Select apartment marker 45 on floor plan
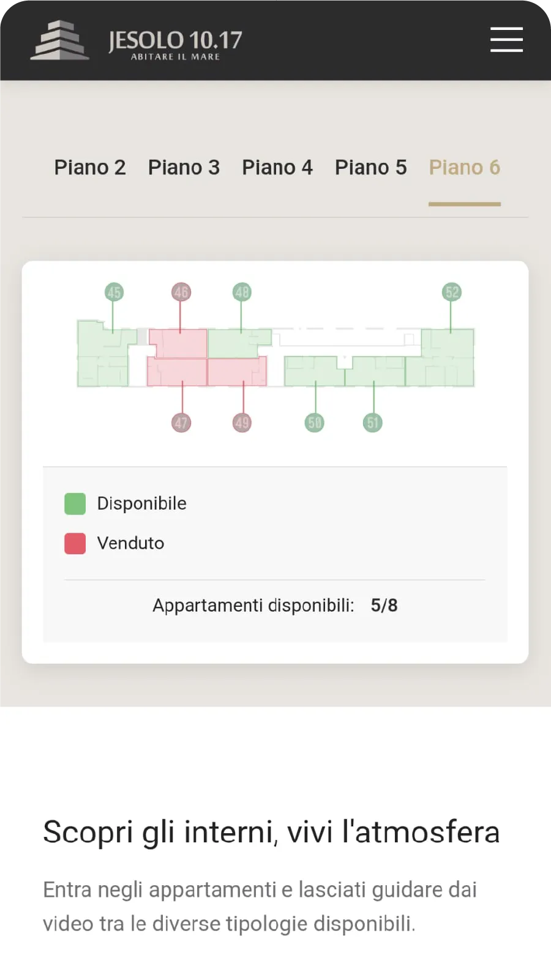The width and height of the screenshot is (551, 980). coord(114,292)
